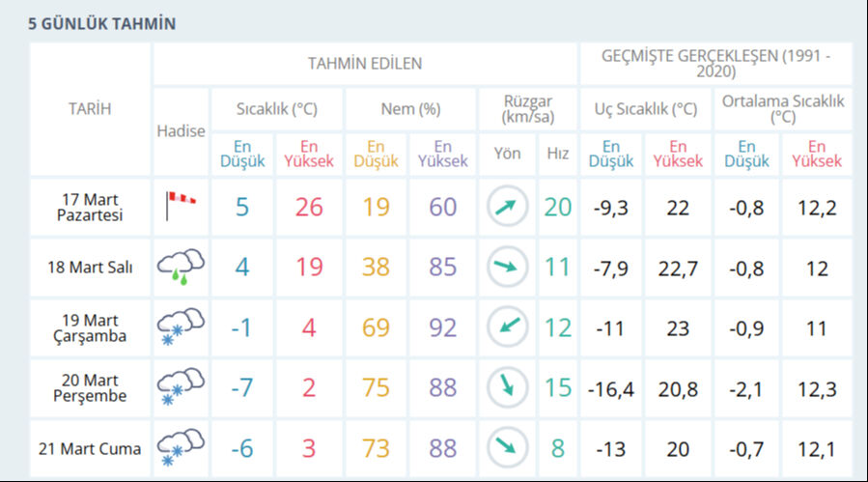Click the wind direction arrow for 20 Mart Perşembe
This screenshot has width=868, height=482.
507,386
